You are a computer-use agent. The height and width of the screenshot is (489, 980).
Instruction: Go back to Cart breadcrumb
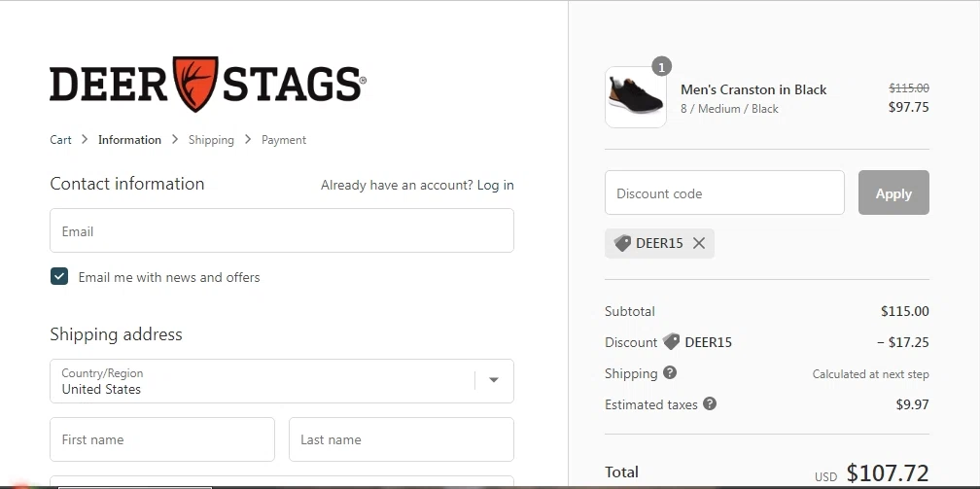click(x=60, y=140)
